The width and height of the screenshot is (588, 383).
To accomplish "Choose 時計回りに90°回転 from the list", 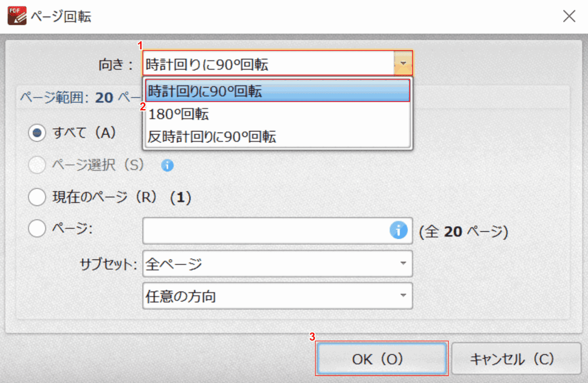I will tap(277, 91).
